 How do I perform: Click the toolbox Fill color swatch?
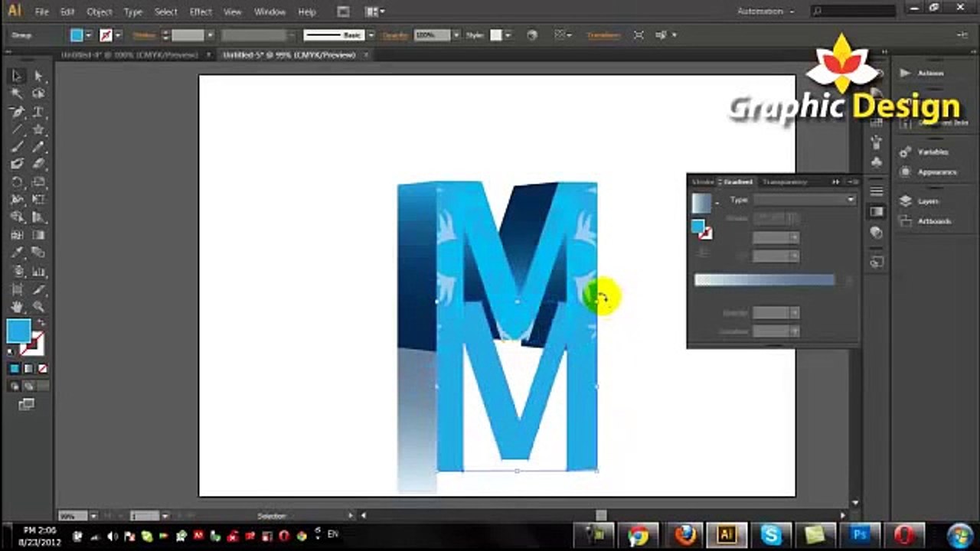coord(18,331)
